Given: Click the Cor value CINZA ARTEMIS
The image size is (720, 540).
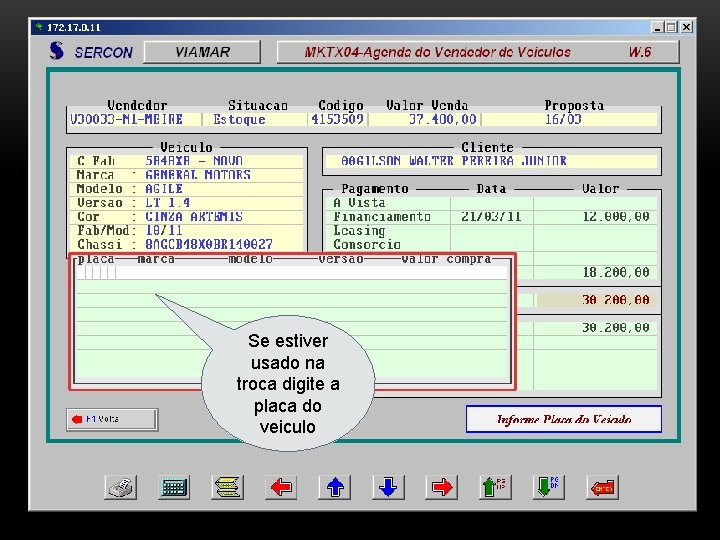Looking at the screenshot, I should tap(194, 216).
